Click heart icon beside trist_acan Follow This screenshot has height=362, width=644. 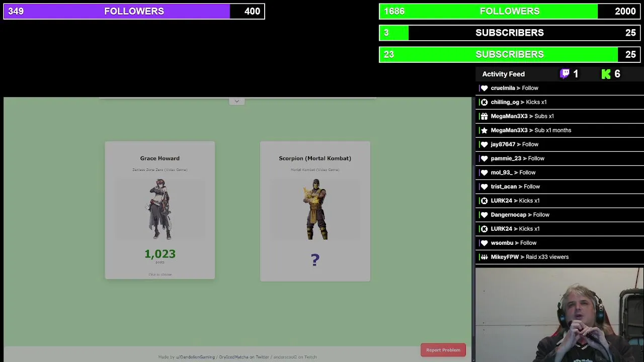pos(484,187)
